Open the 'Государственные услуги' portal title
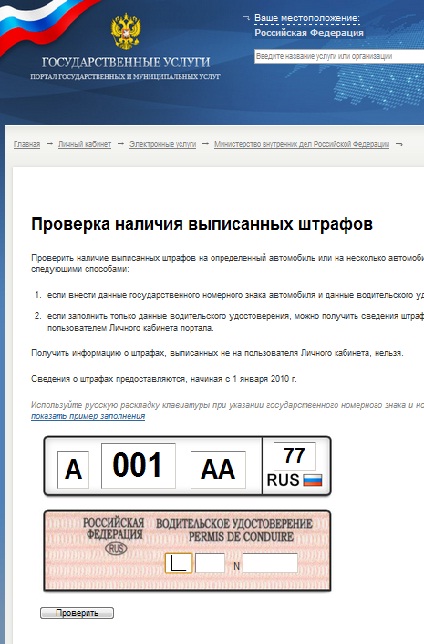This screenshot has width=424, height=644. tap(126, 62)
